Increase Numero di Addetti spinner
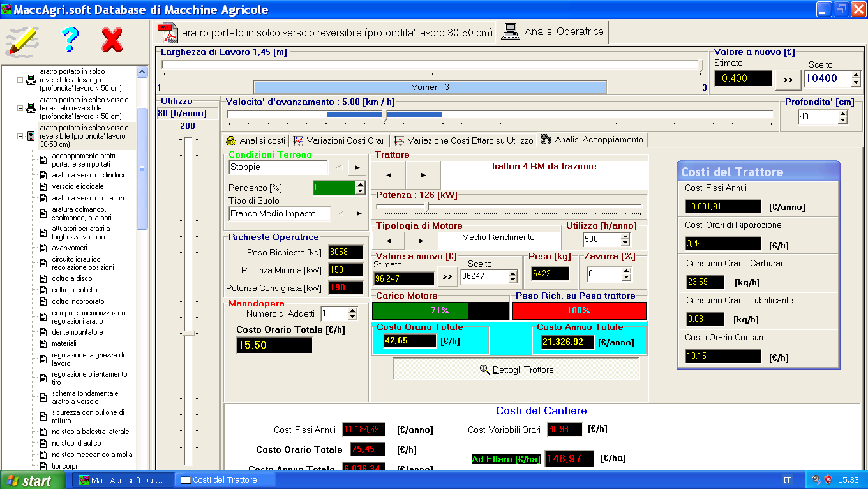Viewport: 868px width, 489px height. click(x=352, y=310)
